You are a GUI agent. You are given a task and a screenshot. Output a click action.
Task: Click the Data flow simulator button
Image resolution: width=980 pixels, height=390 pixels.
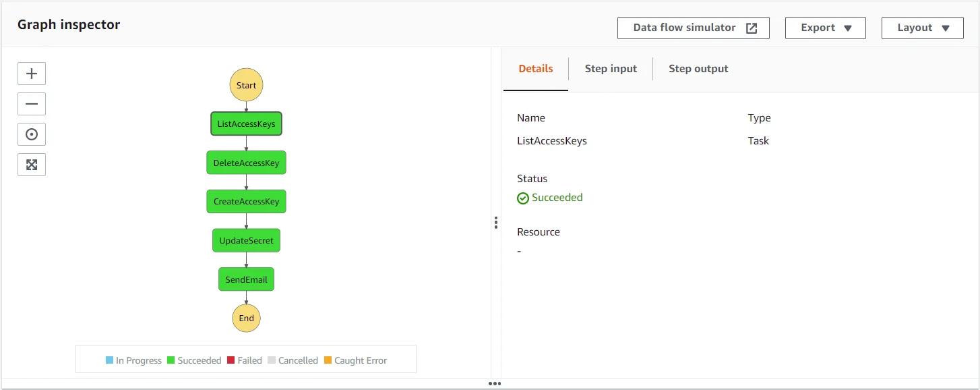685,28
